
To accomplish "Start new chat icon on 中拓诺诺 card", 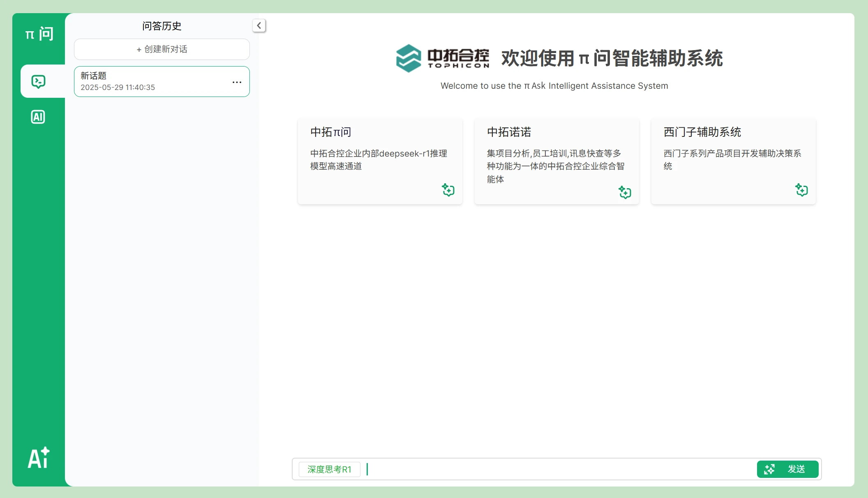I will pyautogui.click(x=625, y=192).
